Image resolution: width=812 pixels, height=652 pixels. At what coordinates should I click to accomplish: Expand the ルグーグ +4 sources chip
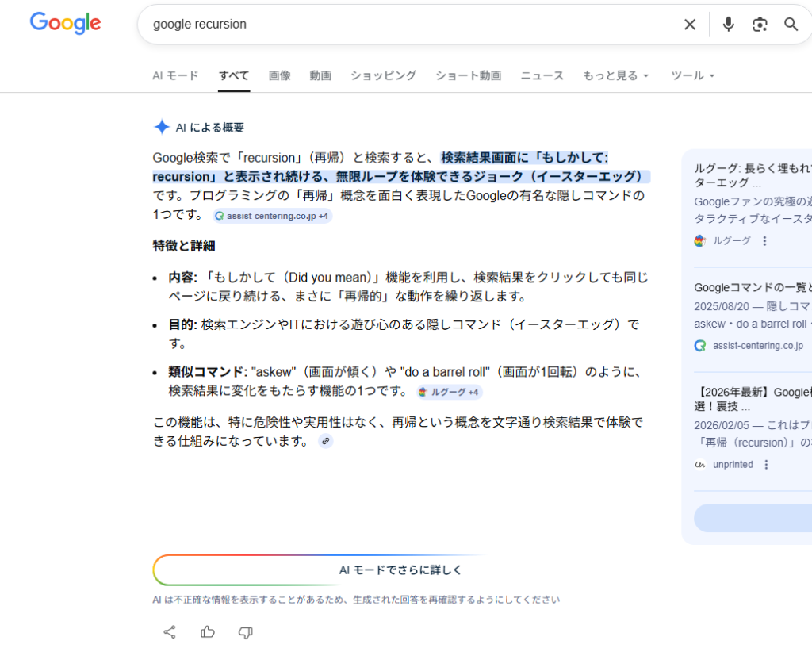point(449,392)
